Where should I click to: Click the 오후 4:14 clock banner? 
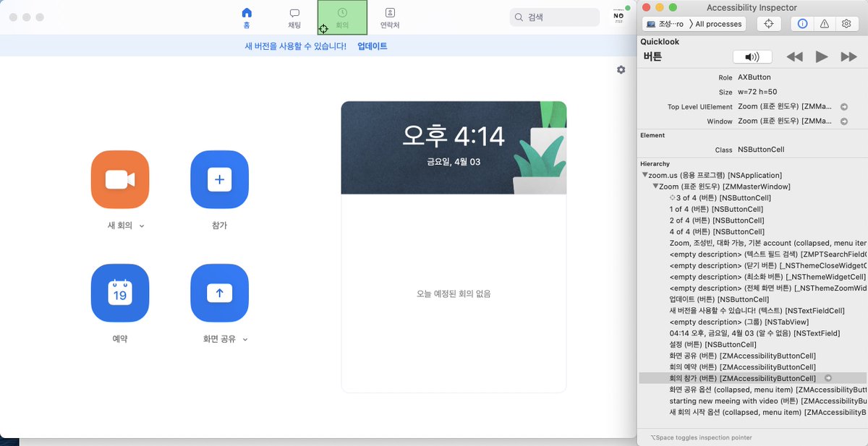coord(454,148)
